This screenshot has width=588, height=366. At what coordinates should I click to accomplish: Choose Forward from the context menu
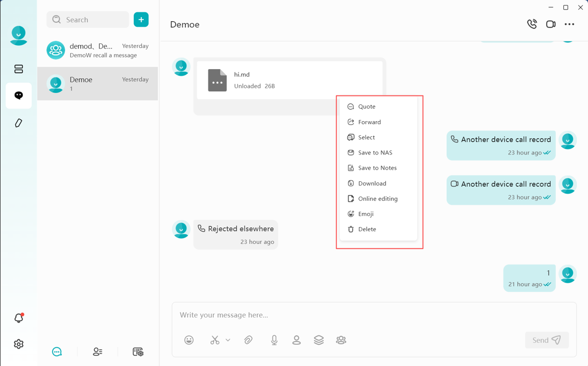tap(378, 122)
